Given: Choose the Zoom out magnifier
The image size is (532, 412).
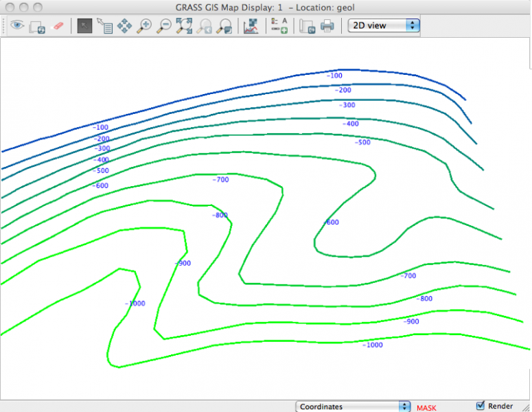Looking at the screenshot, I should point(164,26).
